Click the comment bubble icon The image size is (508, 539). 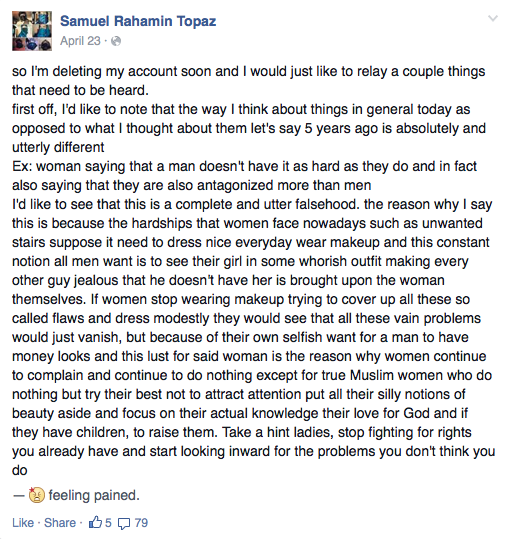coord(124,524)
